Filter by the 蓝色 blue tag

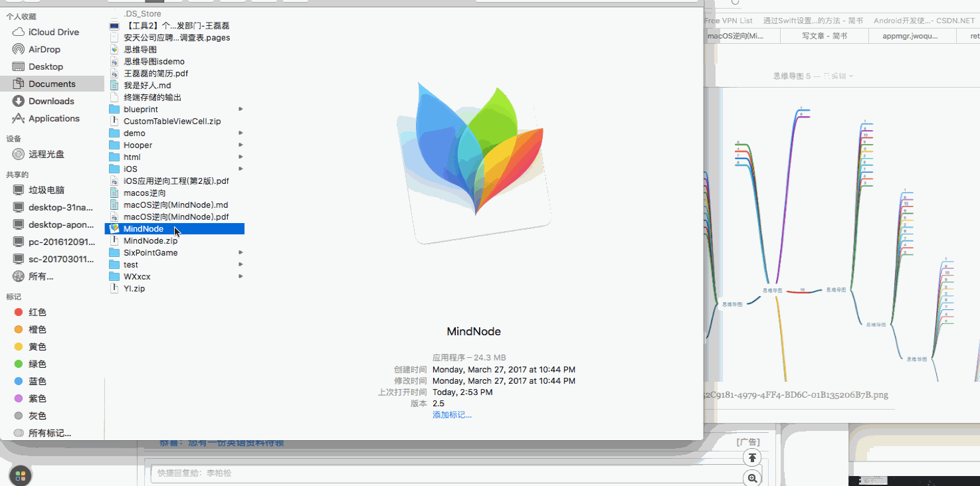(37, 381)
